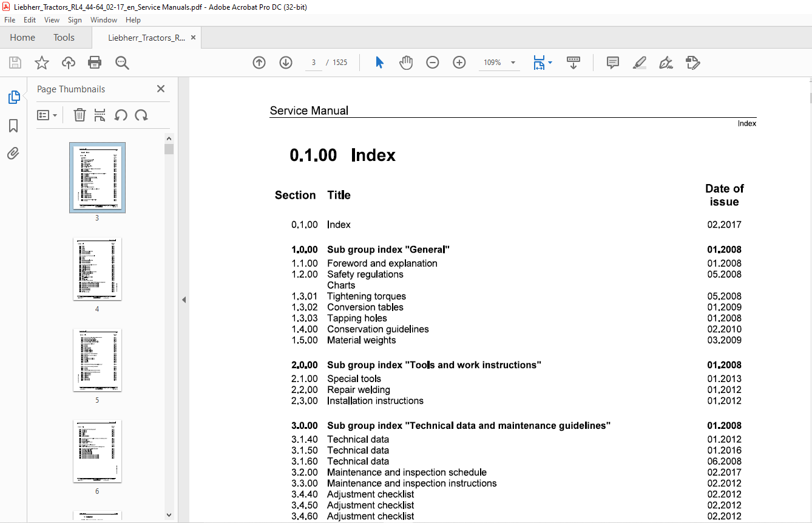This screenshot has width=812, height=523.
Task: Click the fit page width icon
Action: point(539,63)
